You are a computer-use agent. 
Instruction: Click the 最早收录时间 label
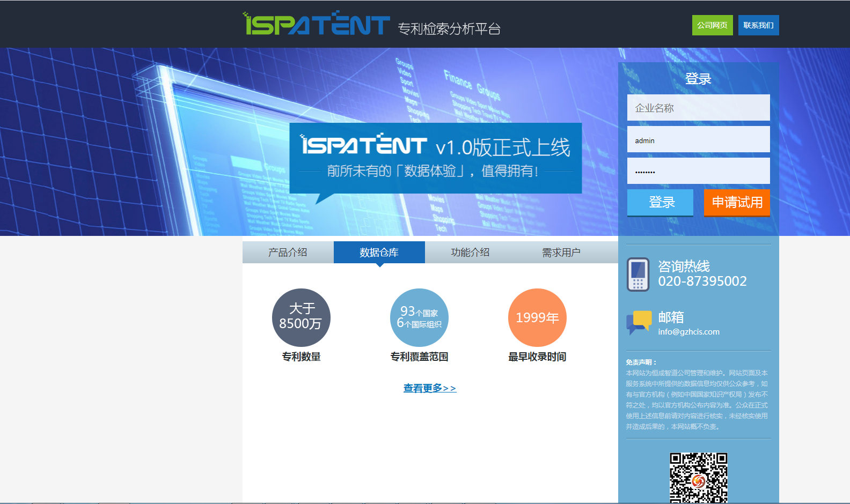pos(537,357)
